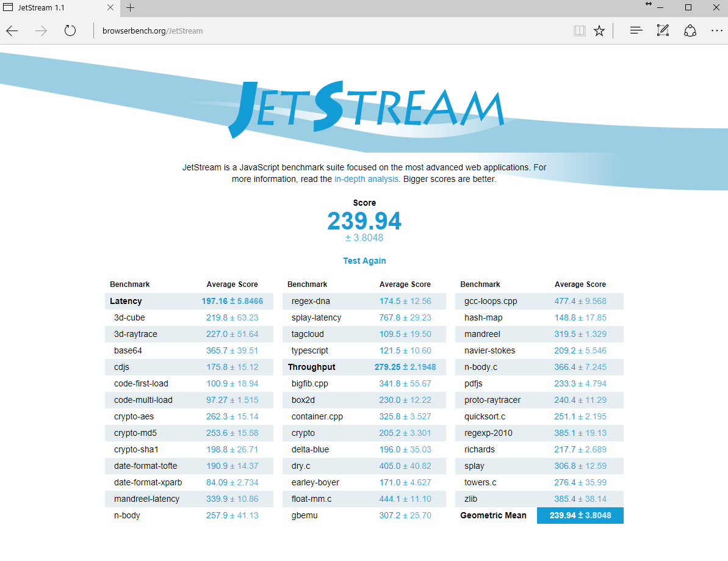Open the Hub panel icon
Image resolution: width=728 pixels, height=561 pixels.
(636, 31)
